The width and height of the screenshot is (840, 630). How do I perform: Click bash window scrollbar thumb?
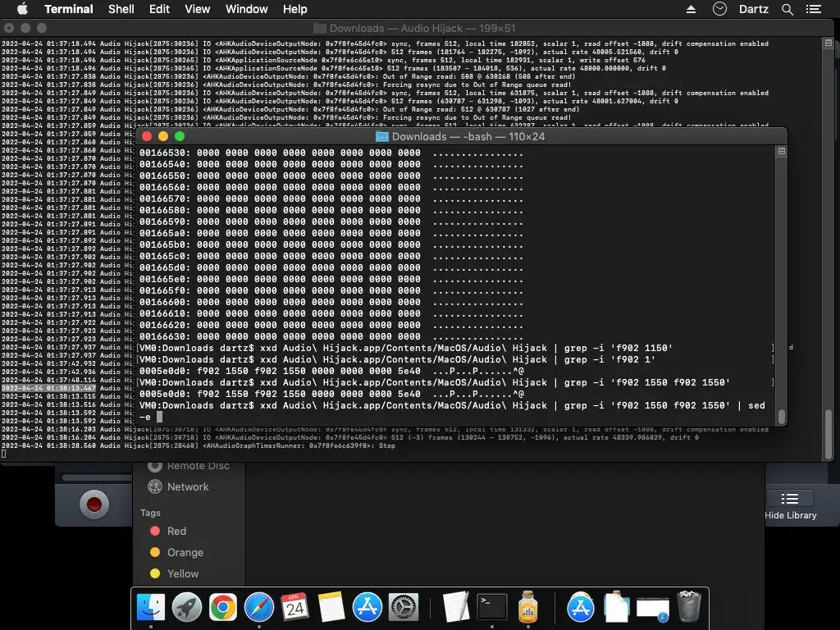pos(782,416)
